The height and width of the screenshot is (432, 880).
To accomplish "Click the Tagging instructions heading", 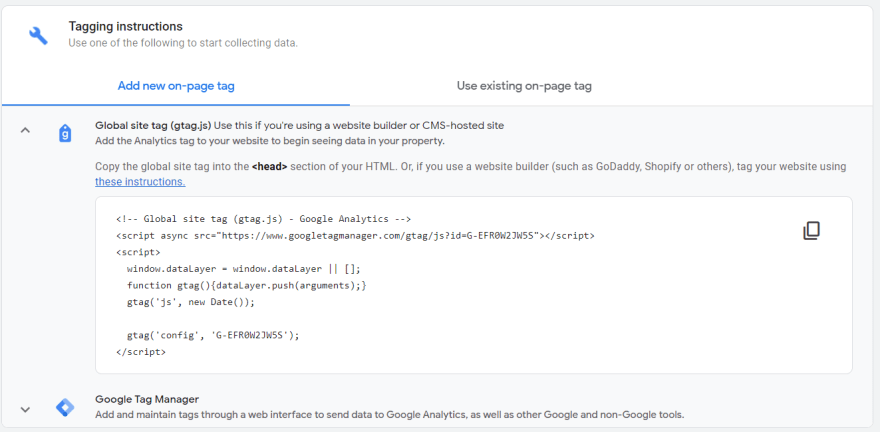I will click(126, 26).
